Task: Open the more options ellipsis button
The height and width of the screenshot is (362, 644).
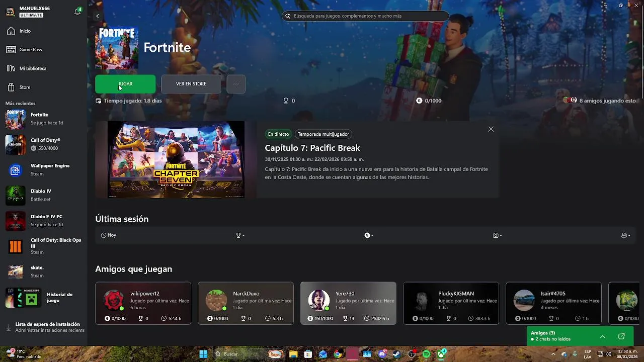Action: pos(236,84)
